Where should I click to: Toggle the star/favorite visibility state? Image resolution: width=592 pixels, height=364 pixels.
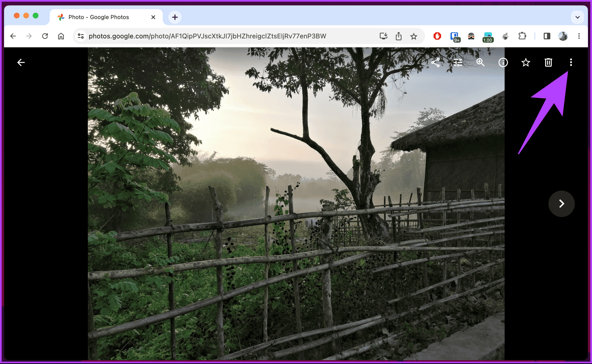[525, 62]
